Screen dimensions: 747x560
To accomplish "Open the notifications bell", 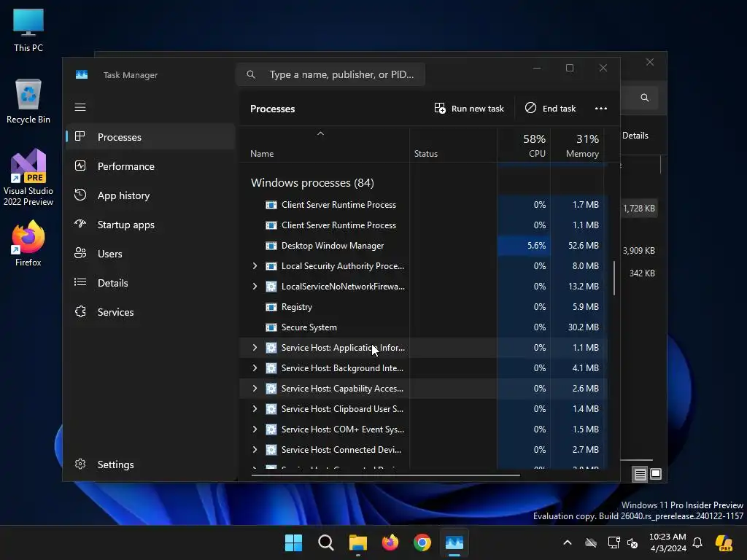I will (697, 542).
